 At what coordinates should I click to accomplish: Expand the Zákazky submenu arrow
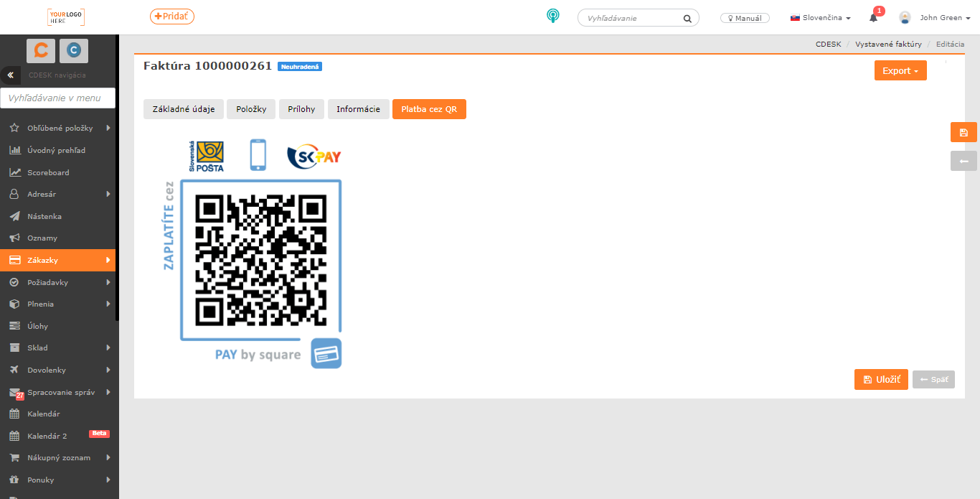(x=108, y=260)
